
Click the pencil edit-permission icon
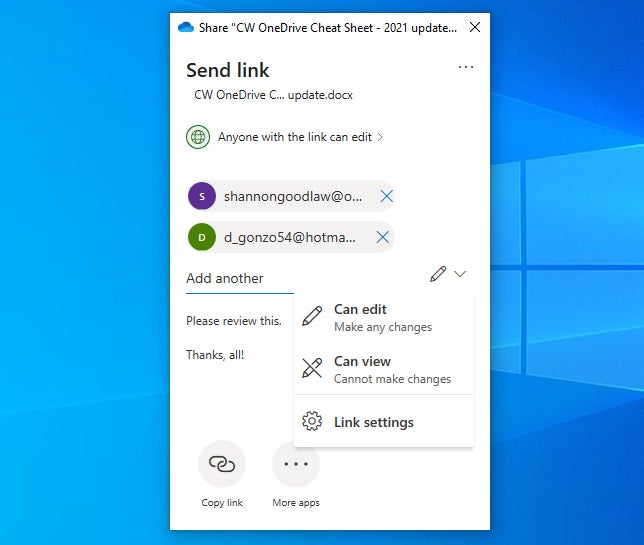(x=438, y=274)
